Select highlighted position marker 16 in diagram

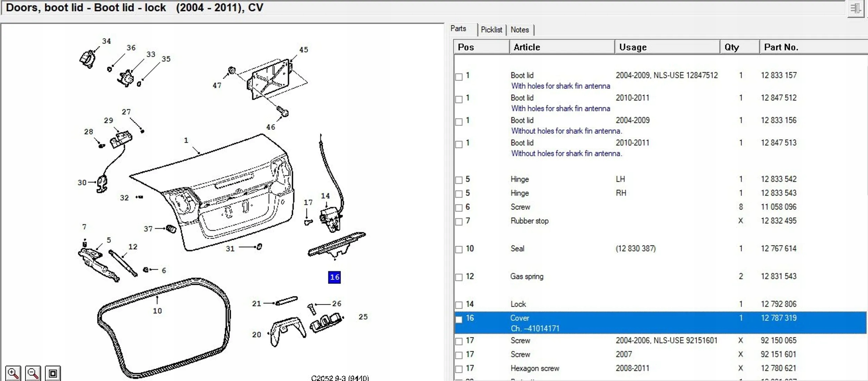click(334, 277)
